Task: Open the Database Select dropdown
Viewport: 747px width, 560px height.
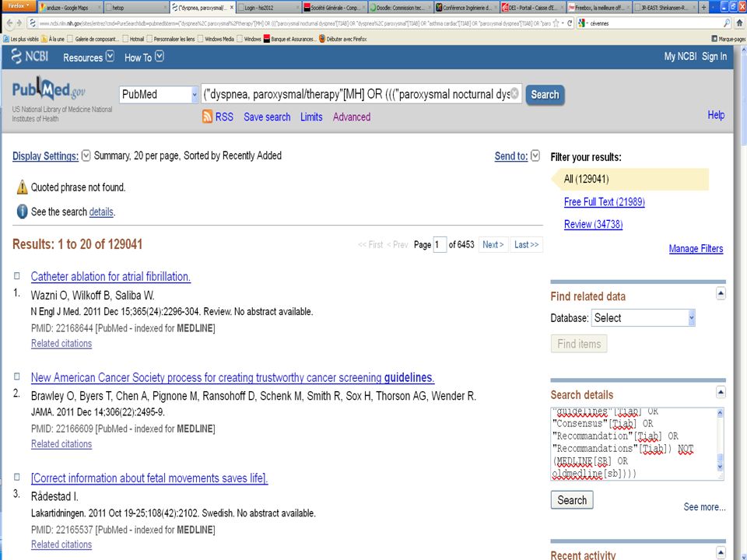Action: coord(644,317)
